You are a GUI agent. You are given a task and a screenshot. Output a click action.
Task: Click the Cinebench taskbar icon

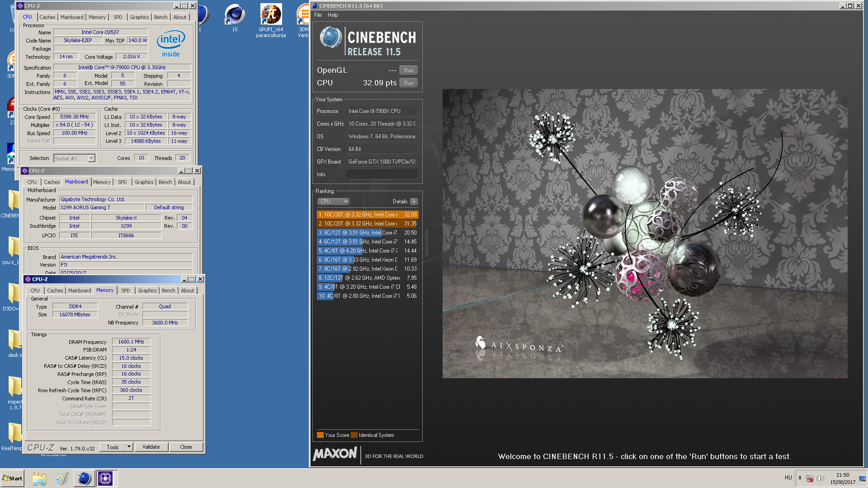(x=84, y=479)
